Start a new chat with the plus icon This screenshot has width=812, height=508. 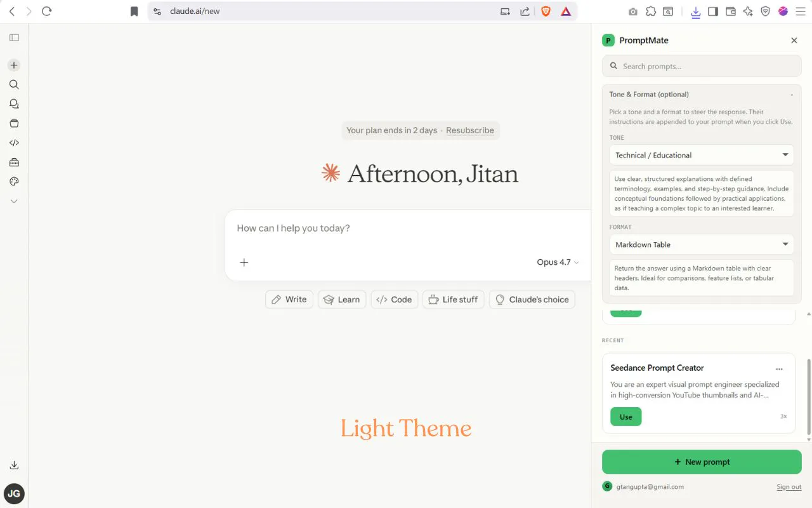(14, 65)
